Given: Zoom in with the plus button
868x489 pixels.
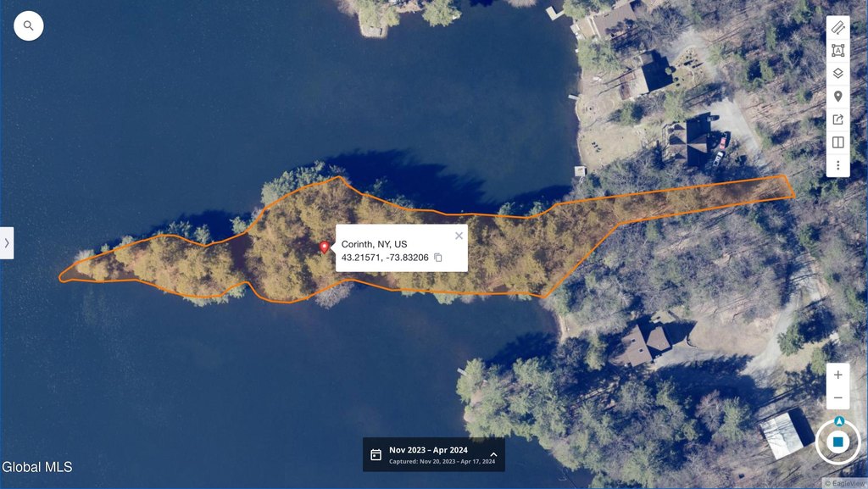Looking at the screenshot, I should pos(837,375).
